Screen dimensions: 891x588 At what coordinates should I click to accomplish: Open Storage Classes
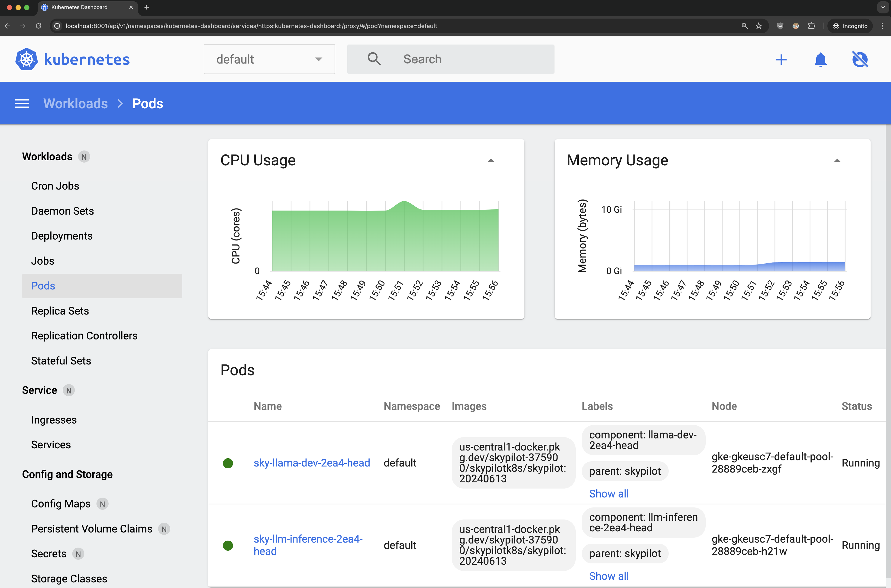(x=69, y=579)
